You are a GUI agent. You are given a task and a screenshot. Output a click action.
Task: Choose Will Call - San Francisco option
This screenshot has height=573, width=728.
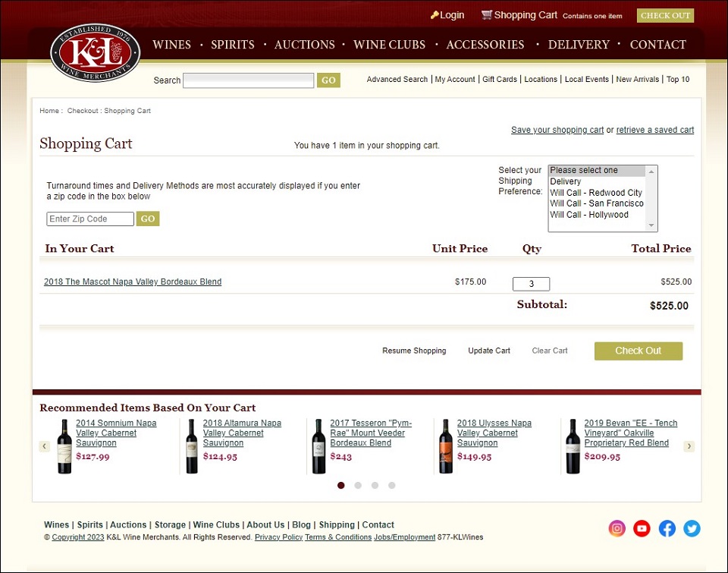pyautogui.click(x=597, y=203)
